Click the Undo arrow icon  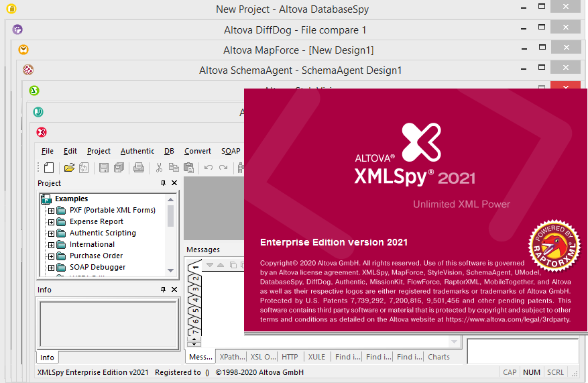[x=209, y=168]
